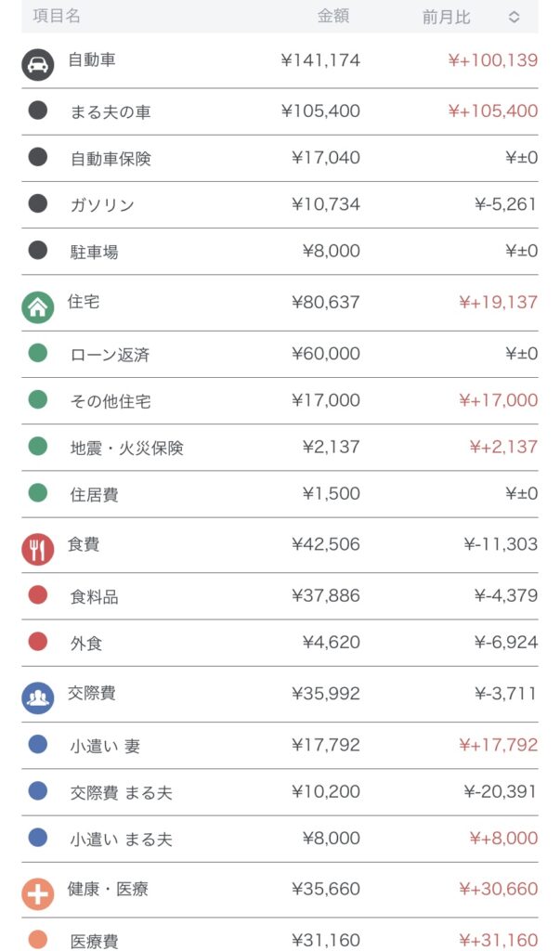
Task: Sort by the 前月比 column header
Action: [x=447, y=18]
